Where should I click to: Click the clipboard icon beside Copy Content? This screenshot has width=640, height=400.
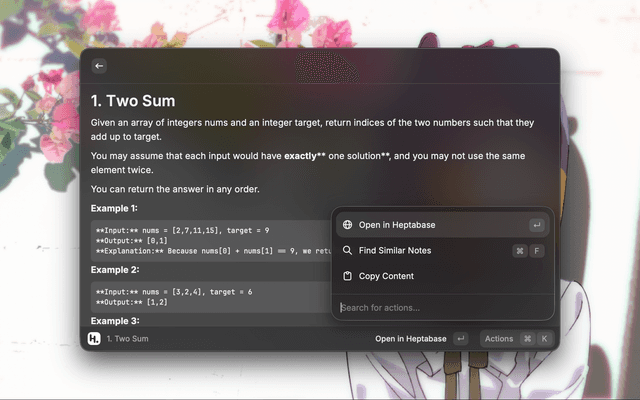click(347, 276)
